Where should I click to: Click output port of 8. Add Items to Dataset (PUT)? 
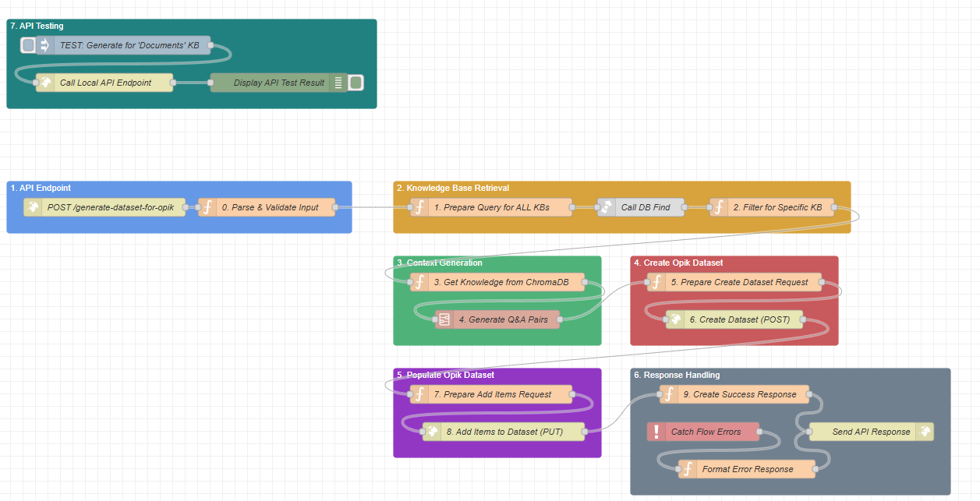click(585, 432)
